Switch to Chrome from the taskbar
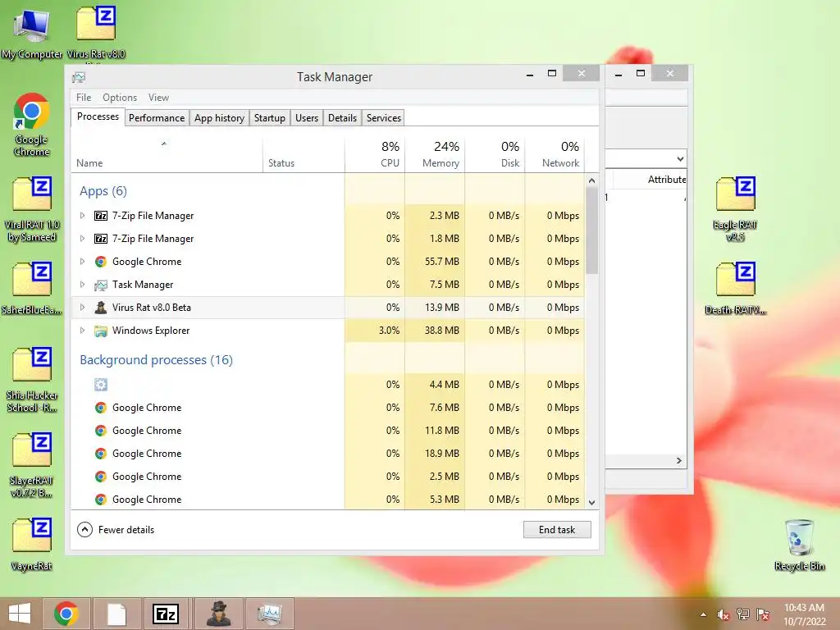This screenshot has height=630, width=840. point(66,614)
